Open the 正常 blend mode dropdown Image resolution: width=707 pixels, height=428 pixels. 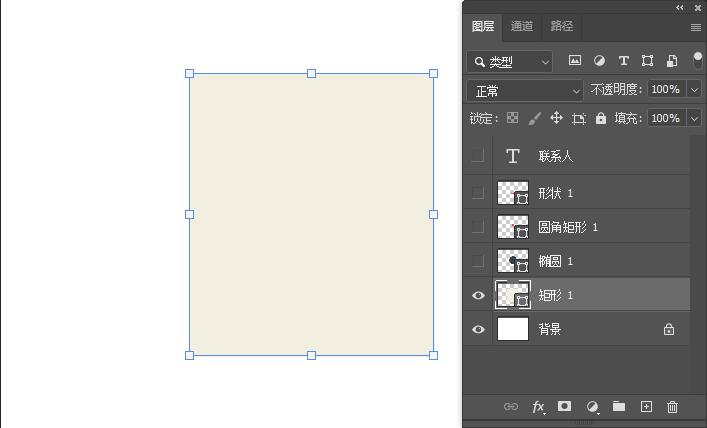coord(525,91)
